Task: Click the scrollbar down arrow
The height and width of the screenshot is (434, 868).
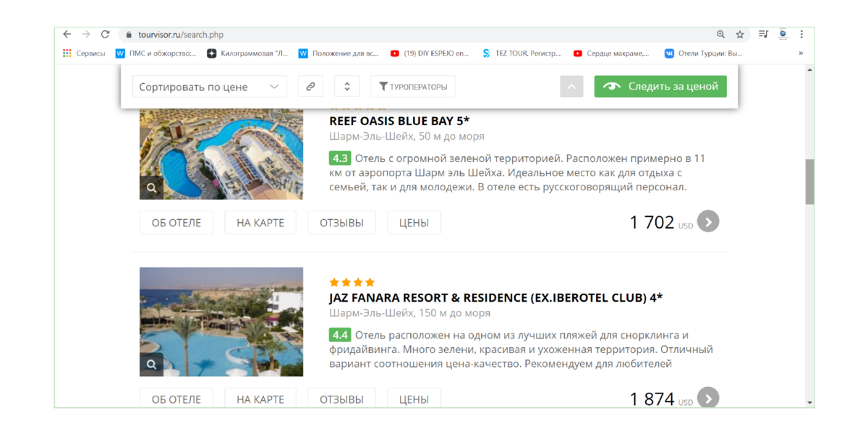Action: 809,403
